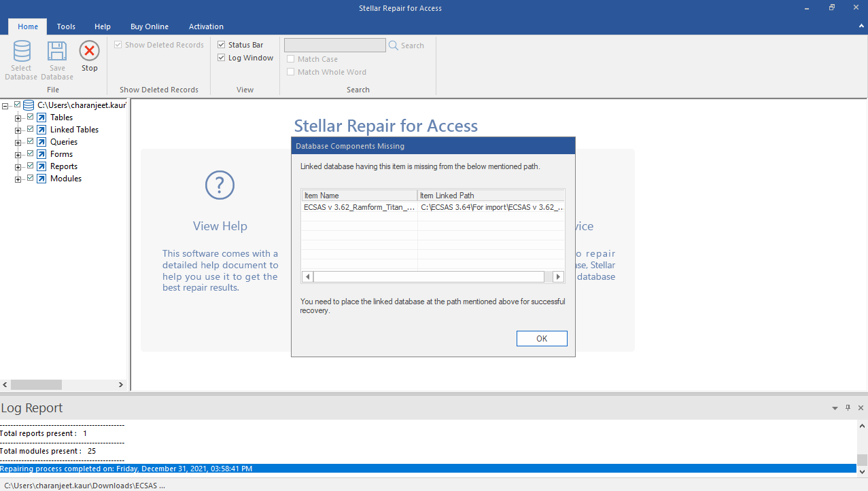Uncheck the Tables checkbox
The width and height of the screenshot is (868, 491).
[x=30, y=117]
